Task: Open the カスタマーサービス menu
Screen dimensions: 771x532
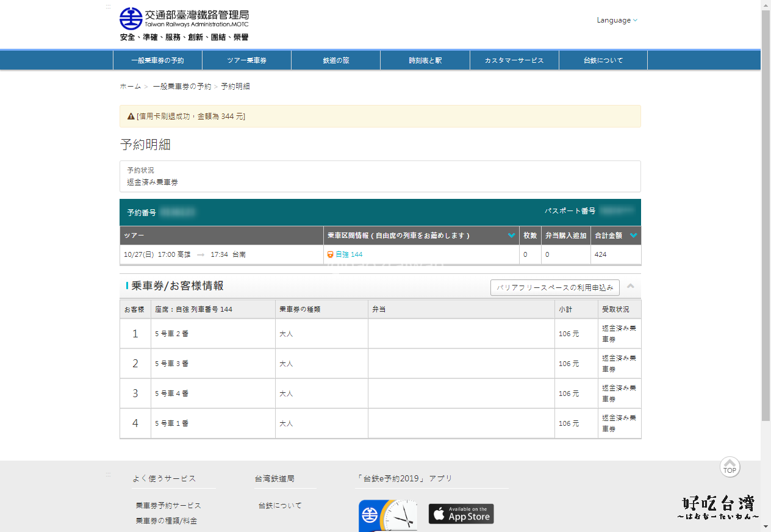Action: [x=514, y=60]
